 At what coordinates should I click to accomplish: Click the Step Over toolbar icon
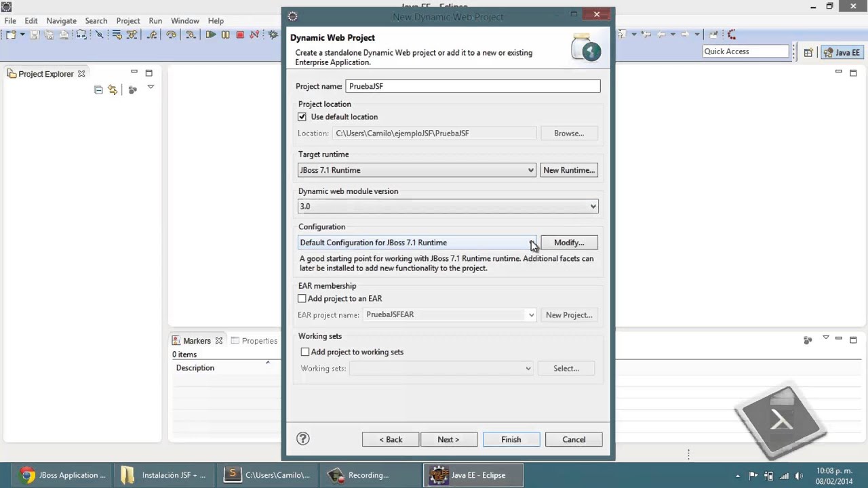tap(171, 35)
